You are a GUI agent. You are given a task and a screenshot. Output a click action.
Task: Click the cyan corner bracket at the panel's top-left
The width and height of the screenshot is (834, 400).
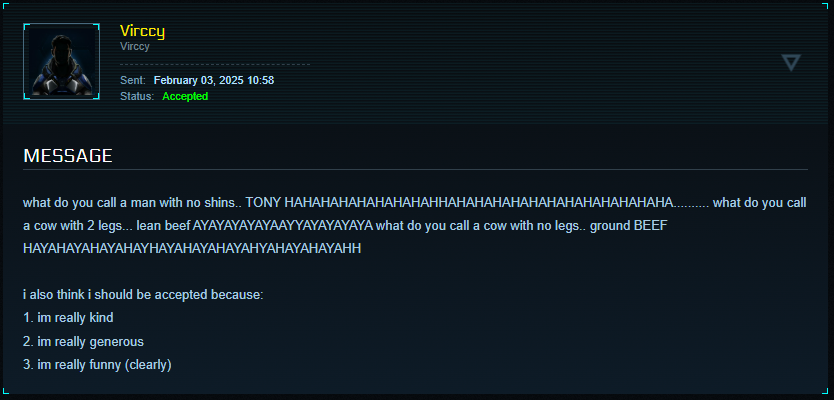point(6,6)
